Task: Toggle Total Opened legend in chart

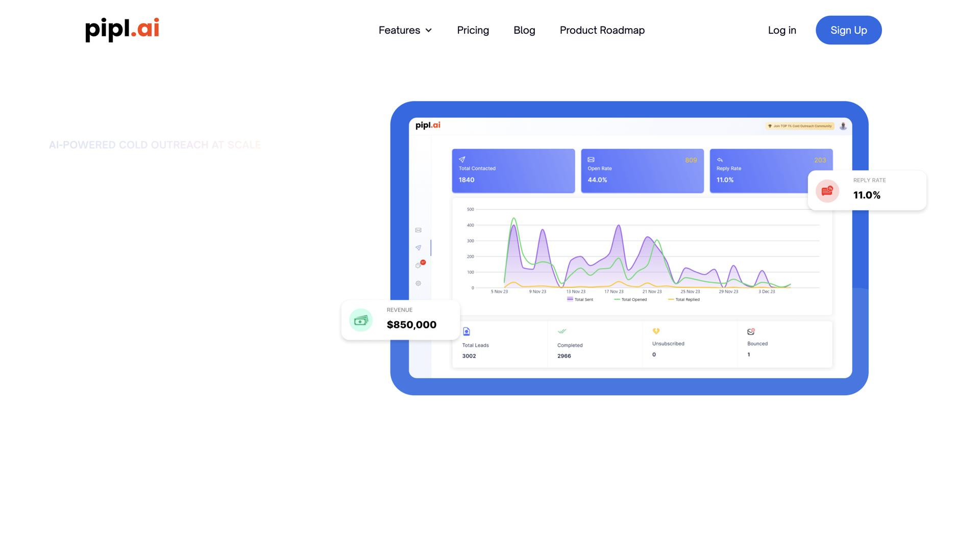Action: (630, 299)
